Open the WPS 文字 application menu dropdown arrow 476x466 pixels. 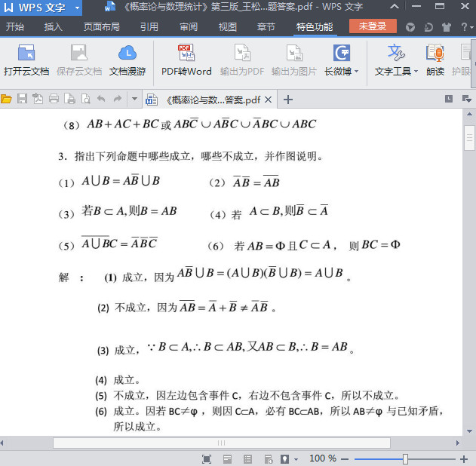click(x=77, y=8)
